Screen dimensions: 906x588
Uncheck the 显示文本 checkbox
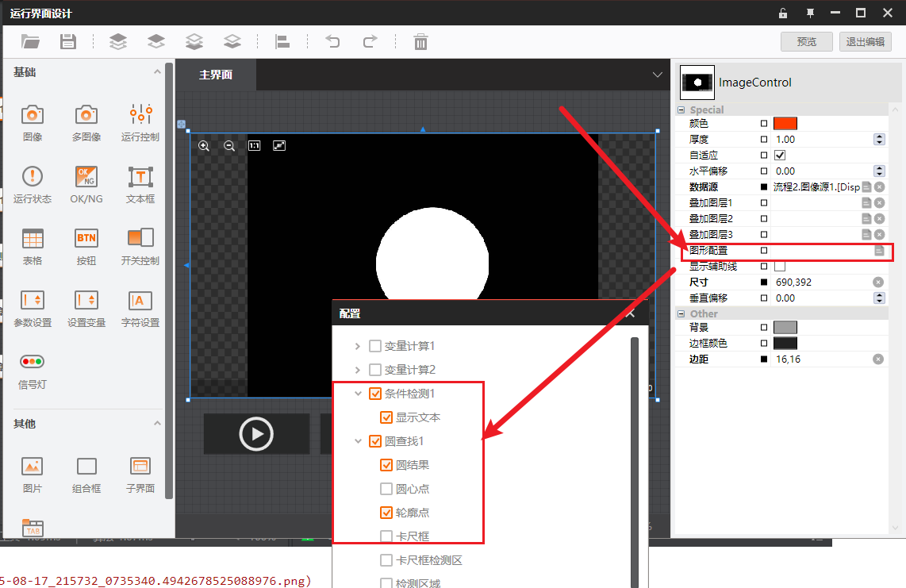click(386, 417)
